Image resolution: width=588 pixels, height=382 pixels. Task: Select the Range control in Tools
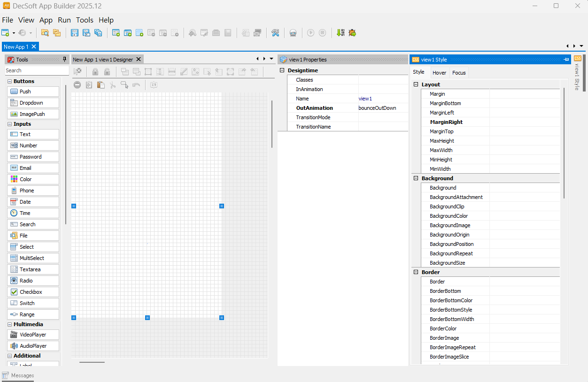click(33, 314)
